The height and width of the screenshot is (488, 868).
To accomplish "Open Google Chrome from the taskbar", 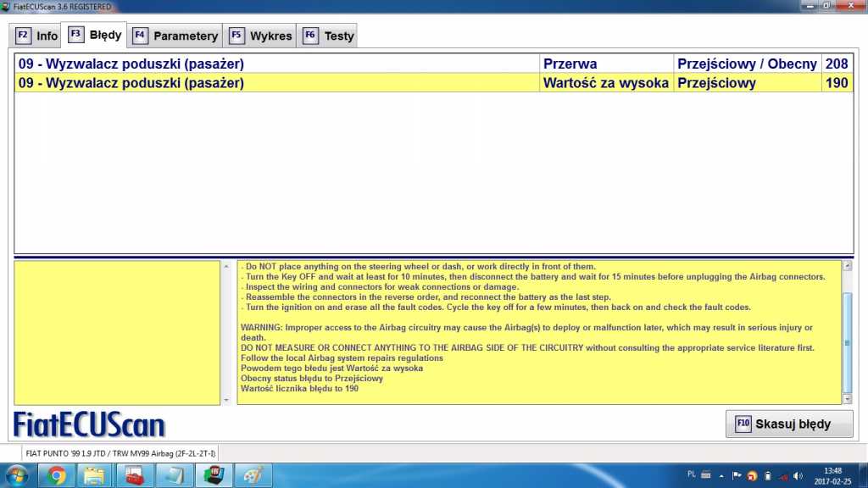I will coord(57,475).
